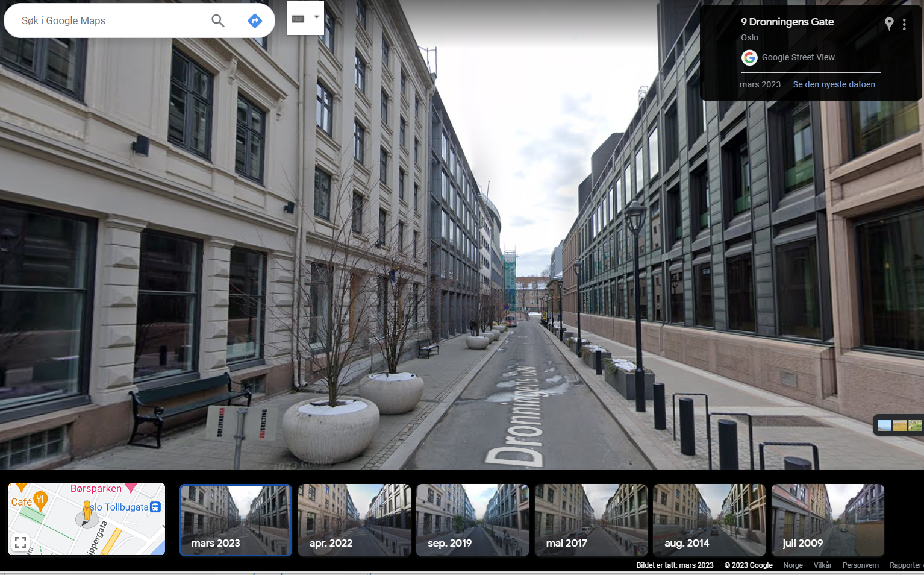
Task: Open the Vilkår footer link
Action: pyautogui.click(x=822, y=565)
